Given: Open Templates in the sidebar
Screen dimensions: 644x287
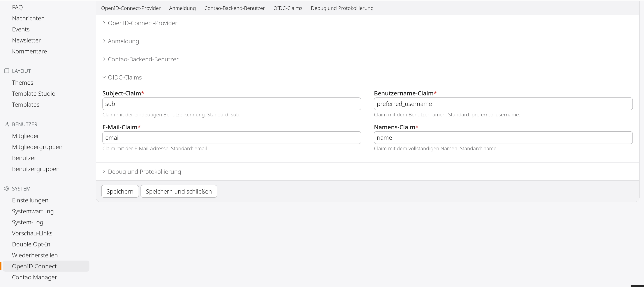Looking at the screenshot, I should point(26,105).
